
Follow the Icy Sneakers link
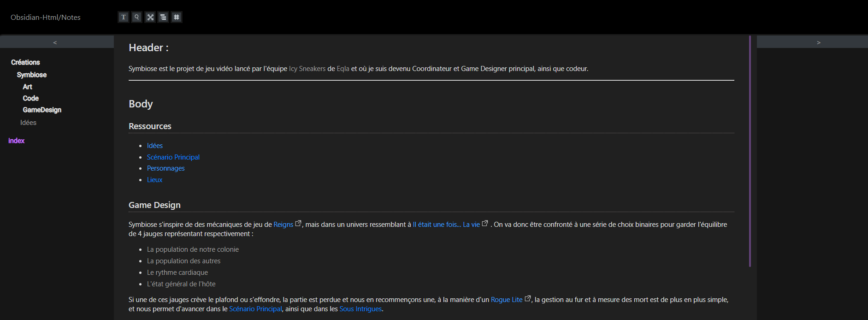[307, 69]
